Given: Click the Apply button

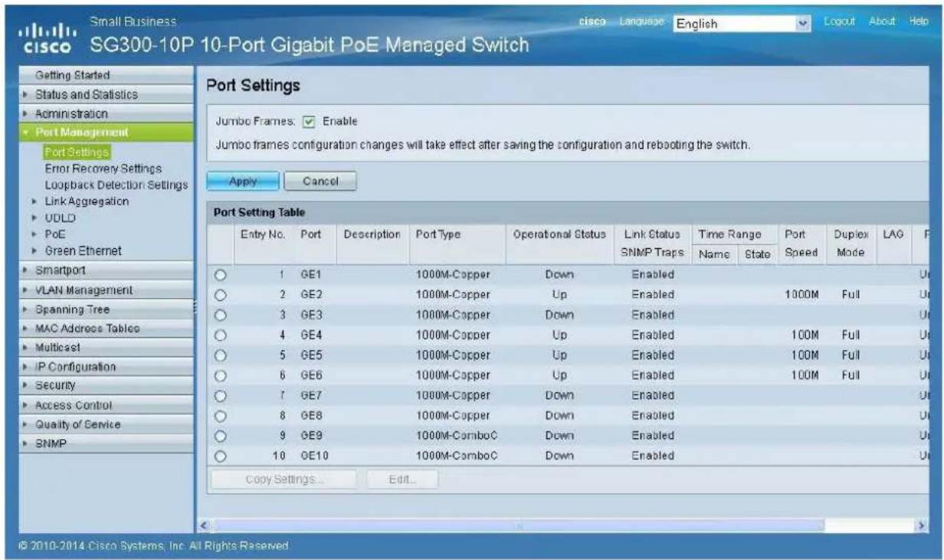Looking at the screenshot, I should tap(242, 182).
